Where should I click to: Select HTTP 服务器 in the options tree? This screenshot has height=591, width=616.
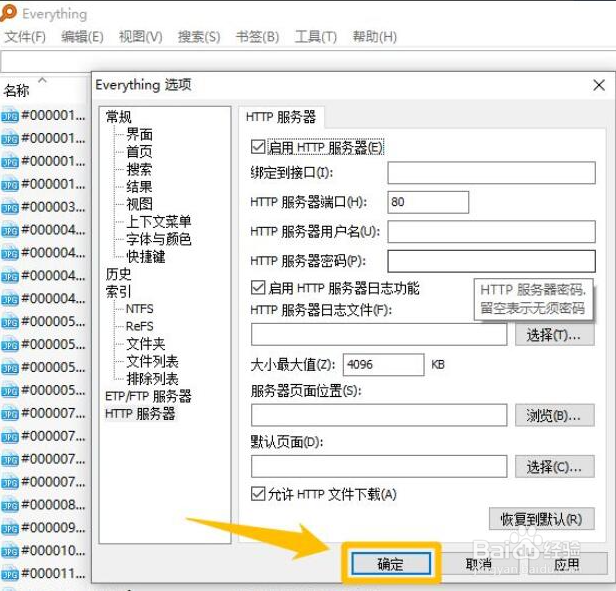140,413
